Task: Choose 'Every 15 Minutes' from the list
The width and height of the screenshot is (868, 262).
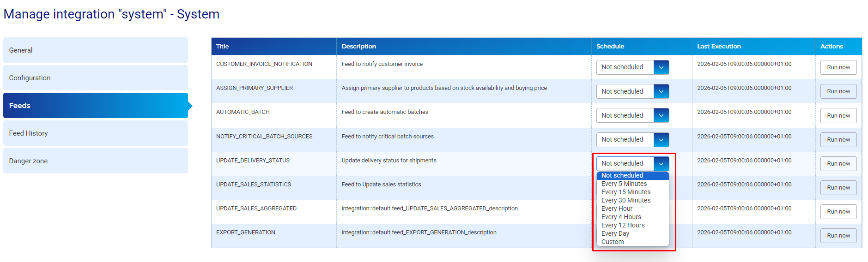Action: pos(626,192)
